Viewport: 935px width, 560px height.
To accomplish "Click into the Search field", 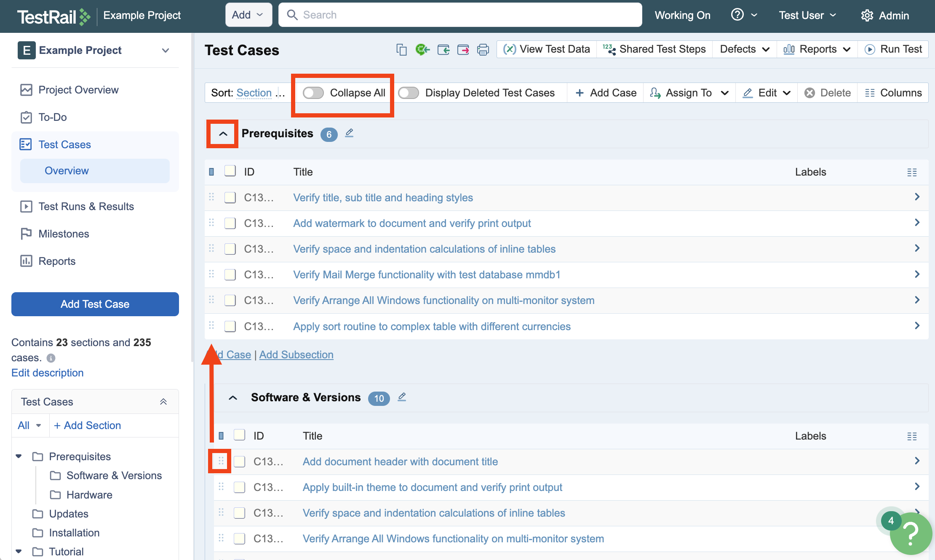I will coord(463,15).
